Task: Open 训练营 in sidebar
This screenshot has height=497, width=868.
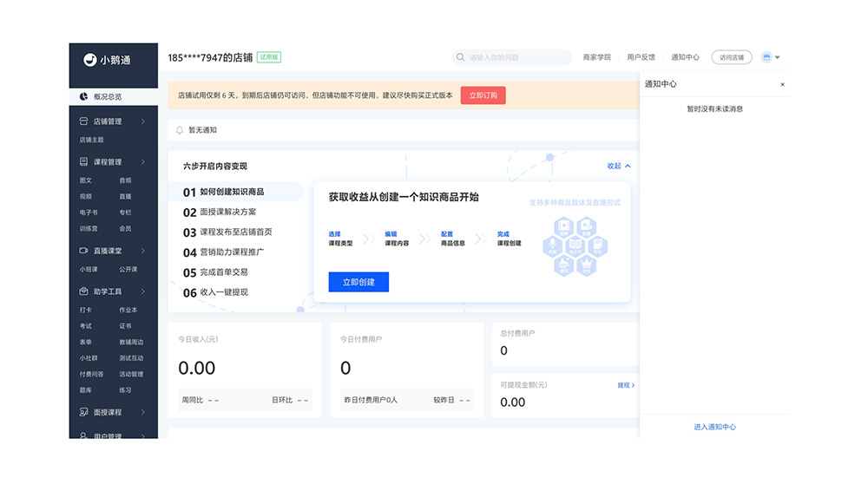Action: click(x=89, y=229)
